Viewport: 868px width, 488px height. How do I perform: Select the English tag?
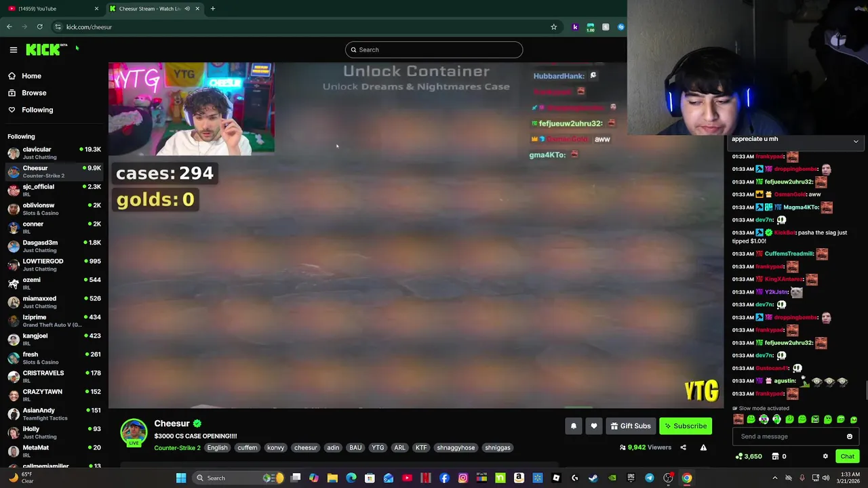pos(218,448)
